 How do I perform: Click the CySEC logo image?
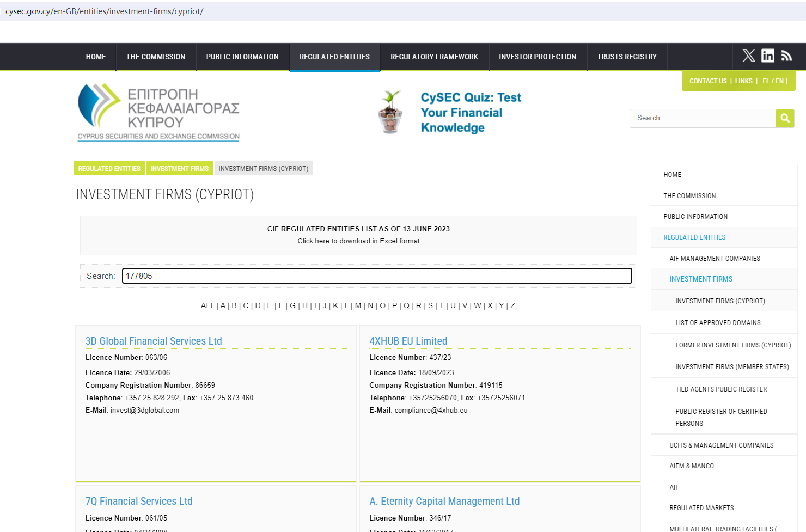tap(158, 113)
